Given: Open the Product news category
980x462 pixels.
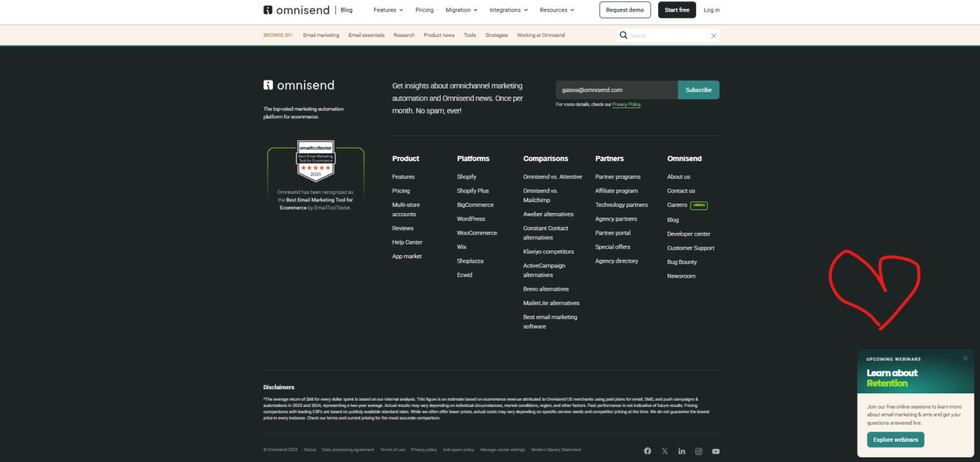Looking at the screenshot, I should pos(439,35).
